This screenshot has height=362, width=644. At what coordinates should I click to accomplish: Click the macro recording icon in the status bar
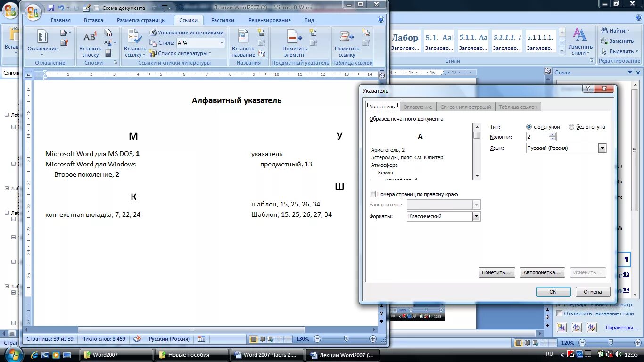pos(202,338)
